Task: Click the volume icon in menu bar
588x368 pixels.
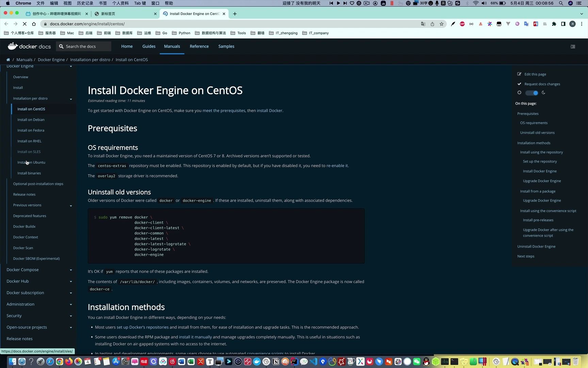Action: [484, 3]
